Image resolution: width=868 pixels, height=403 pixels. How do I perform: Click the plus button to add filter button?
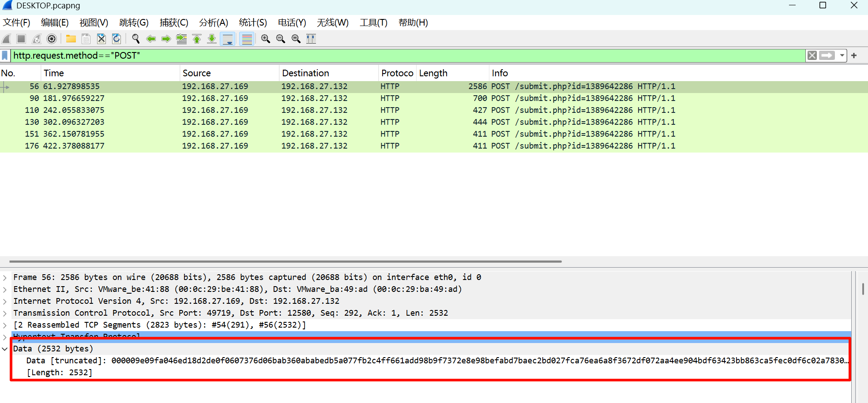pos(854,56)
